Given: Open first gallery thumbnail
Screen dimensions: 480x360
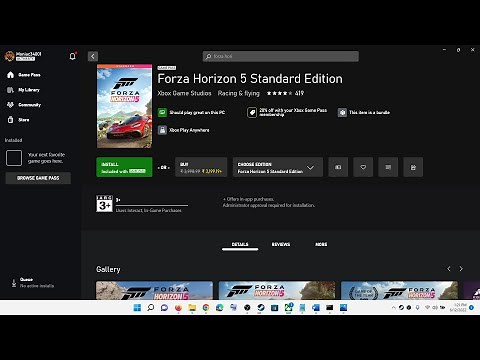Looking at the screenshot, I should 154,290.
